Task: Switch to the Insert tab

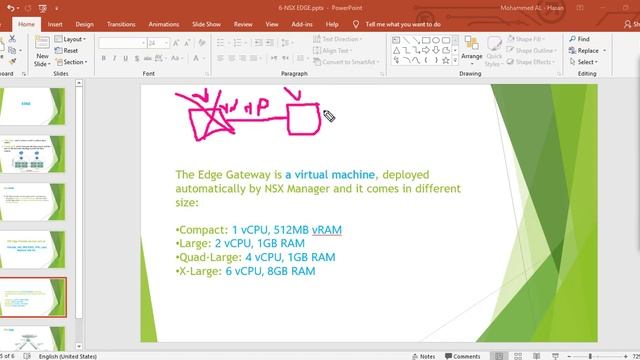Action: pyautogui.click(x=55, y=24)
